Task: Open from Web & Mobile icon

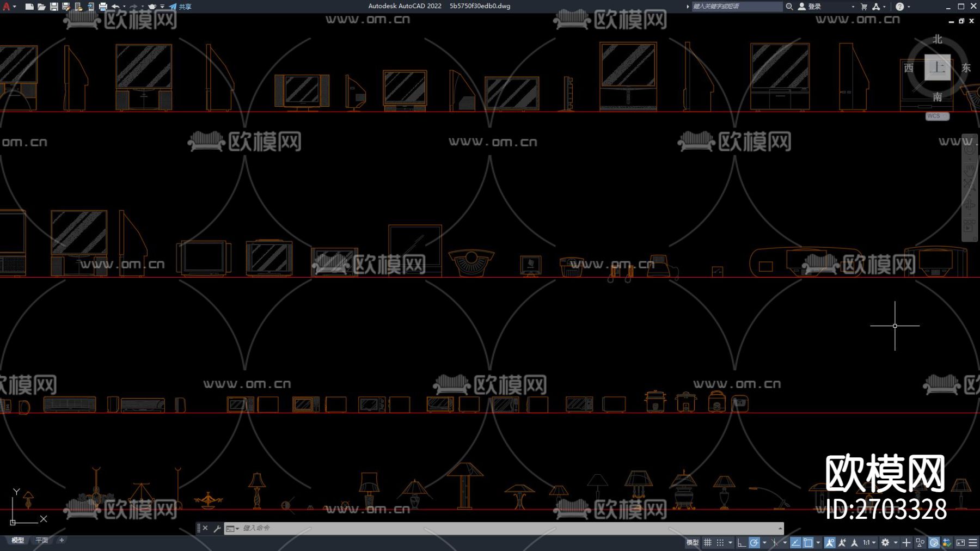Action: [x=78, y=7]
